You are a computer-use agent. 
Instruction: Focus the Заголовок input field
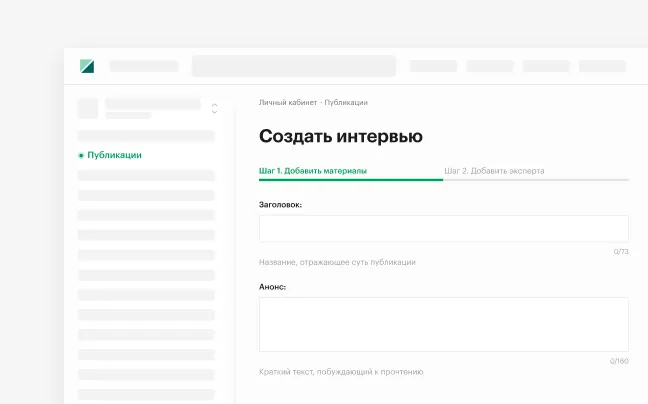[444, 228]
